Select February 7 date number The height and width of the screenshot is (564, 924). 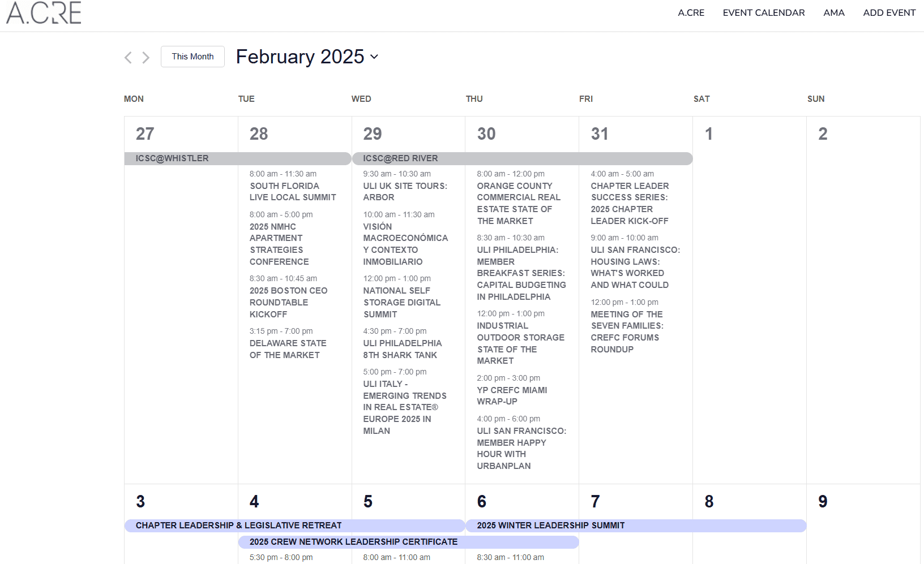[x=595, y=502]
